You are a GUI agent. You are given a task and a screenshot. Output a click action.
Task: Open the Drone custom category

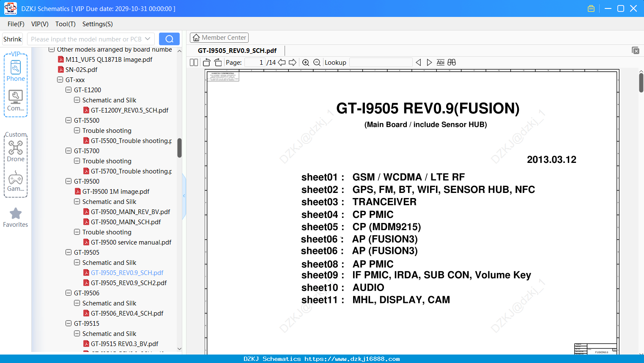[x=16, y=151]
